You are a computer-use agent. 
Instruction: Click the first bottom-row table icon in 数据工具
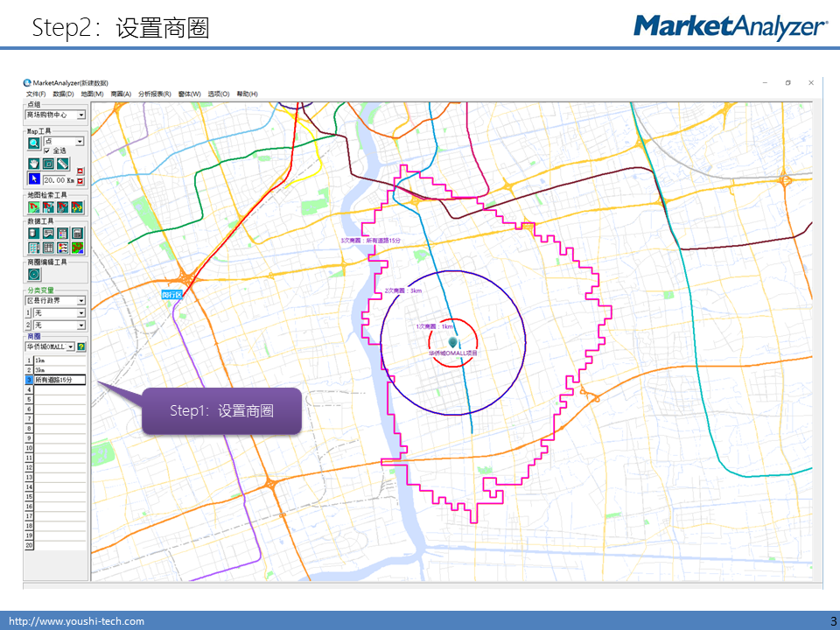point(34,248)
